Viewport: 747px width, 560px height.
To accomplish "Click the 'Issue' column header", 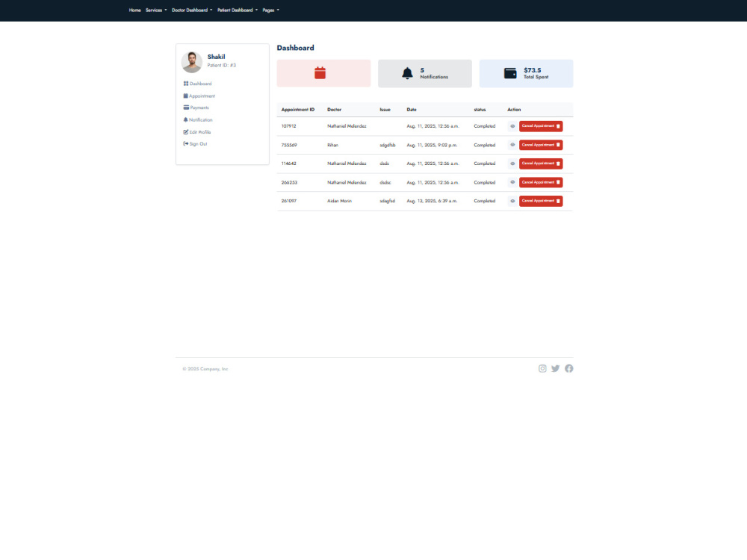I will (x=385, y=110).
